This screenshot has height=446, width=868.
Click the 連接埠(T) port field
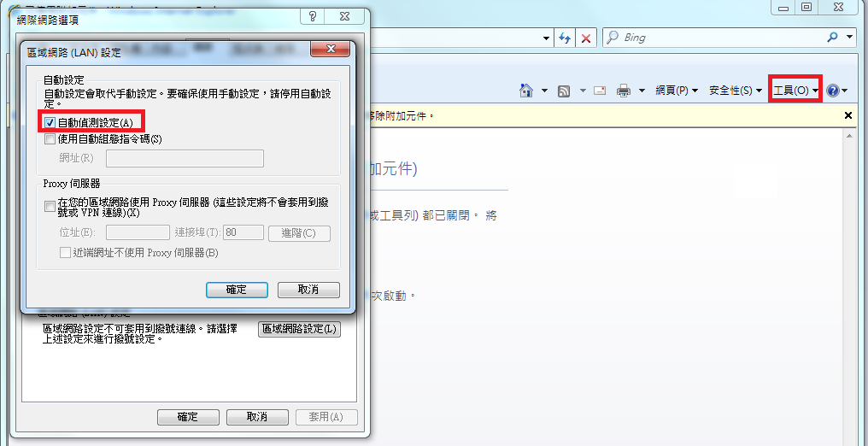(x=243, y=232)
